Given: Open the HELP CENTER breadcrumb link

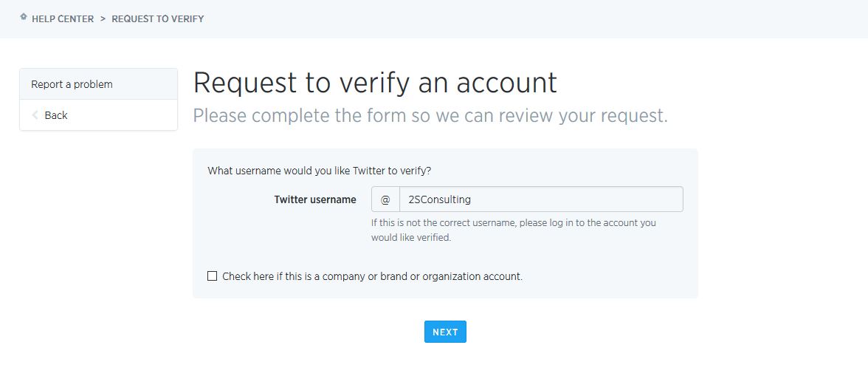Looking at the screenshot, I should click(63, 18).
